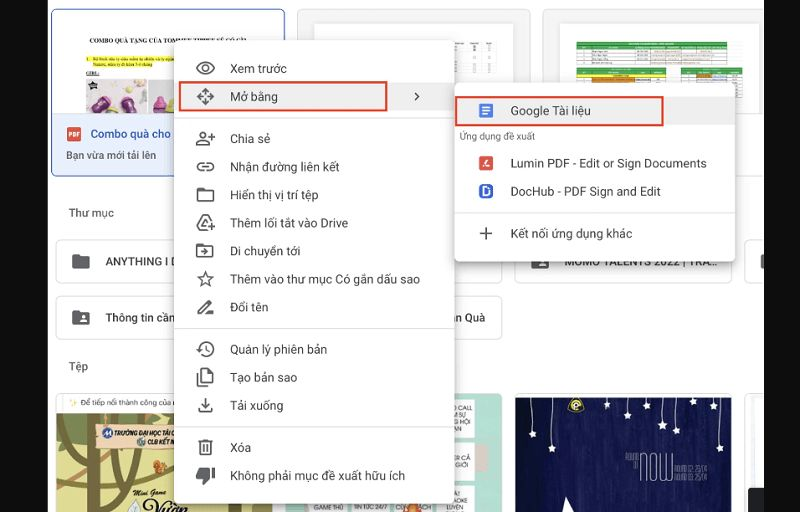This screenshot has width=800, height=512.
Task: Click the Combo quà cho file name
Action: tap(131, 134)
